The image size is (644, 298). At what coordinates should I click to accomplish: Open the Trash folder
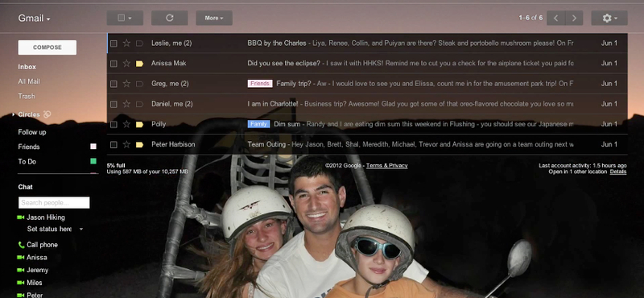tap(27, 96)
